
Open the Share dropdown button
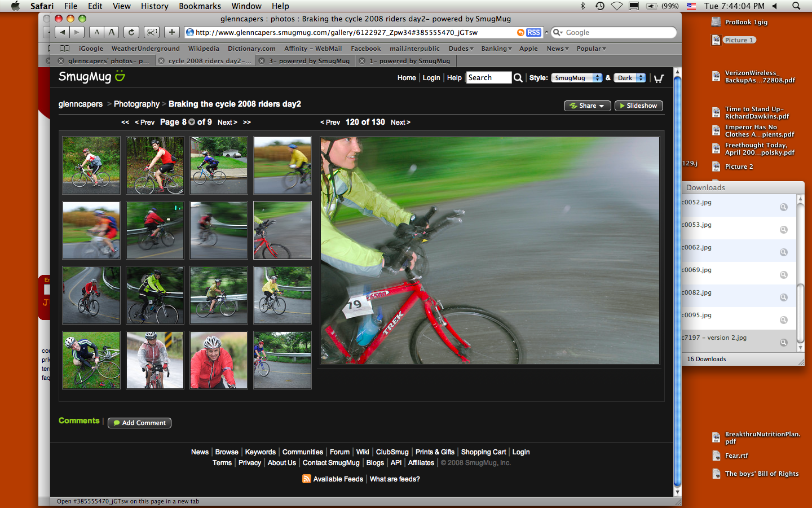click(x=587, y=106)
